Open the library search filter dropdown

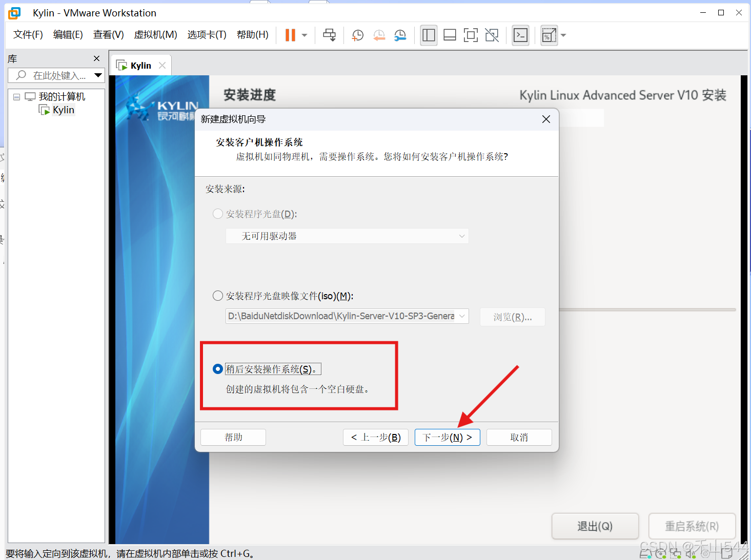(x=98, y=75)
